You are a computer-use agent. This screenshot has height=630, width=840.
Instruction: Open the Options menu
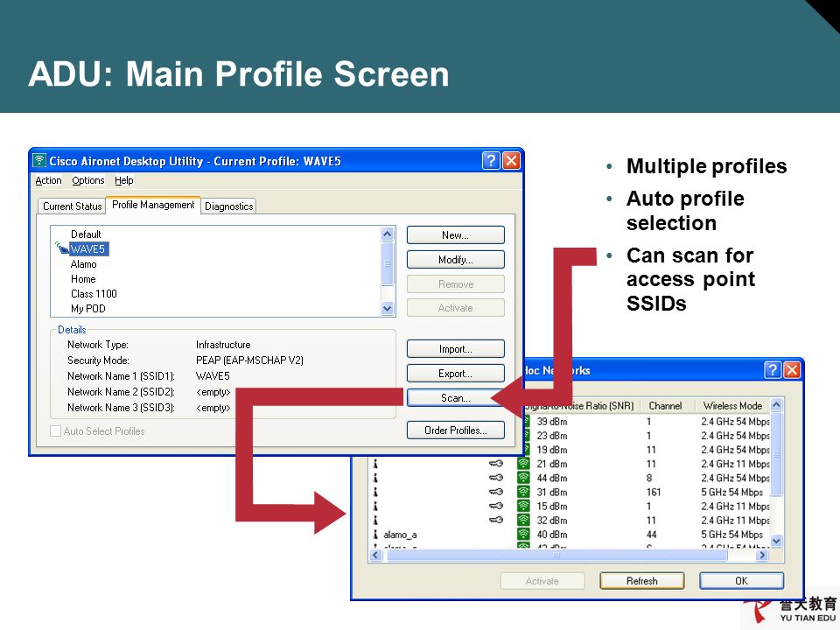88,180
